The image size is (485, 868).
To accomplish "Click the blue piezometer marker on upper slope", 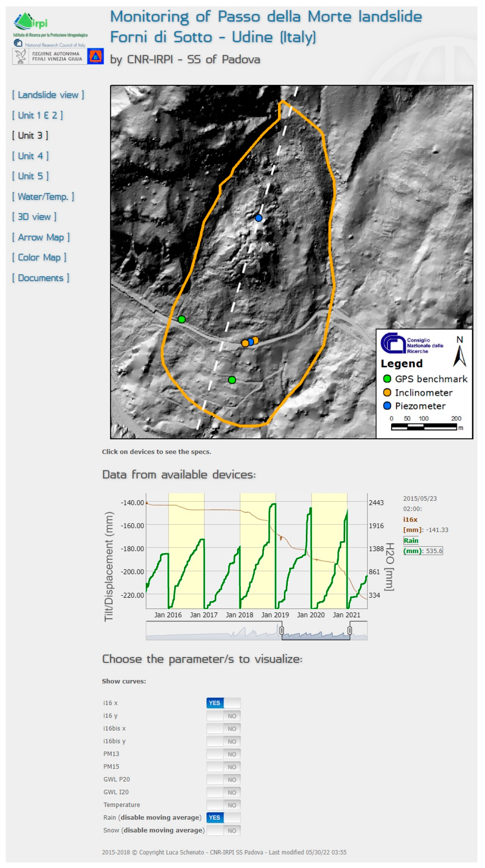I will point(258,218).
